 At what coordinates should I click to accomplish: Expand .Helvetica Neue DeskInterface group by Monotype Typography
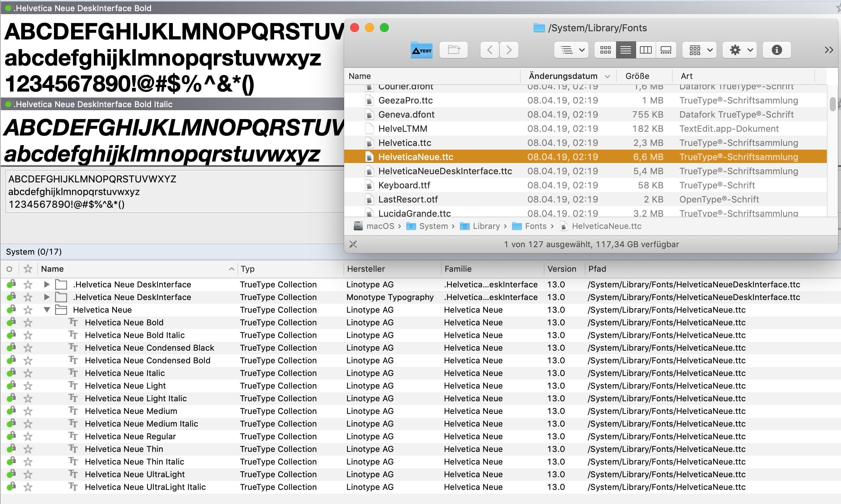tap(47, 297)
